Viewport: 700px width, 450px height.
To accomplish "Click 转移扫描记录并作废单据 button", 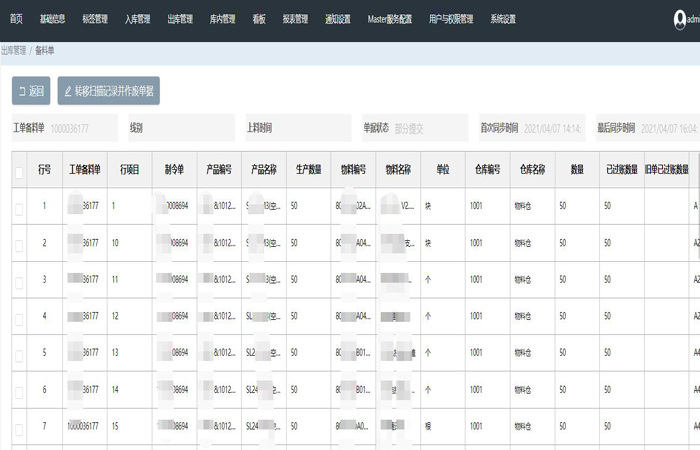I will (x=108, y=91).
